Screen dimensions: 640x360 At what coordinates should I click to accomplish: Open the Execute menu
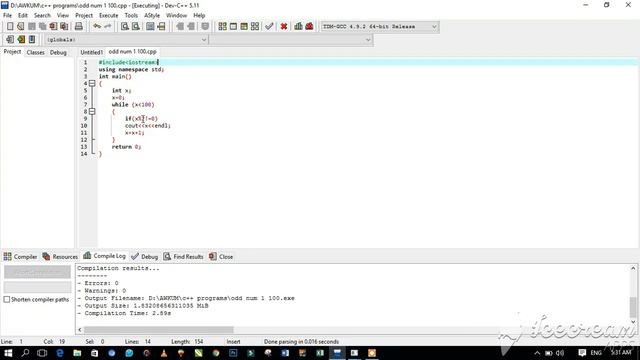coord(109,15)
